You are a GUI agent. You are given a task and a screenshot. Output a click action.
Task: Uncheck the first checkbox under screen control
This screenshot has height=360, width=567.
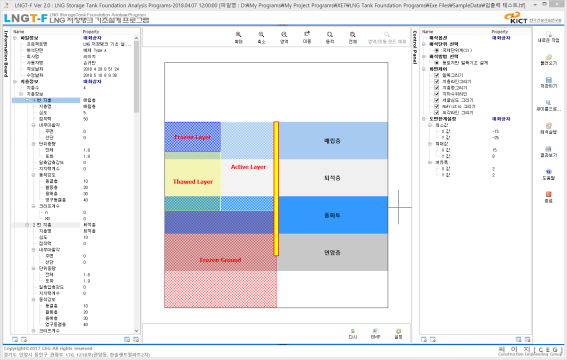pyautogui.click(x=436, y=75)
